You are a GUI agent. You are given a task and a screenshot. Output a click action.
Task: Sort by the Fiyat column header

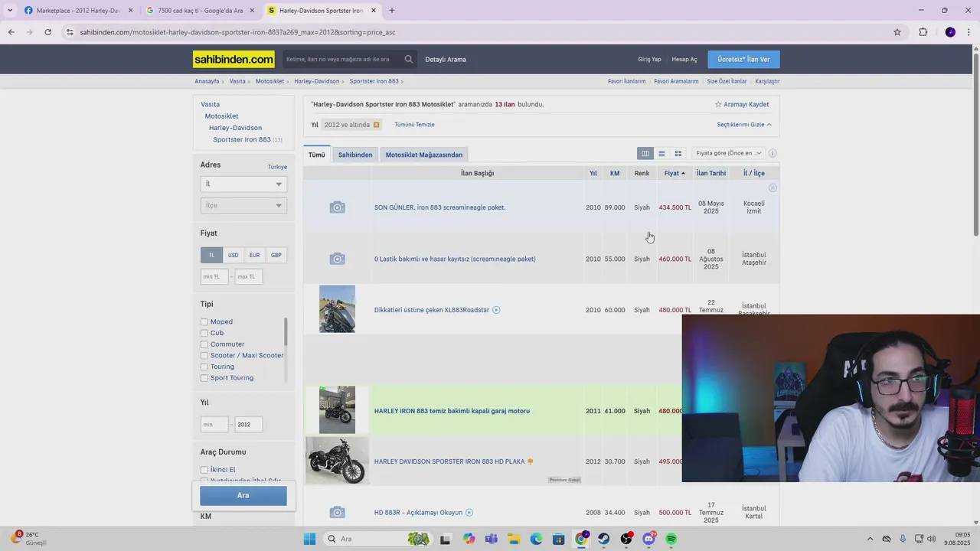click(x=675, y=174)
